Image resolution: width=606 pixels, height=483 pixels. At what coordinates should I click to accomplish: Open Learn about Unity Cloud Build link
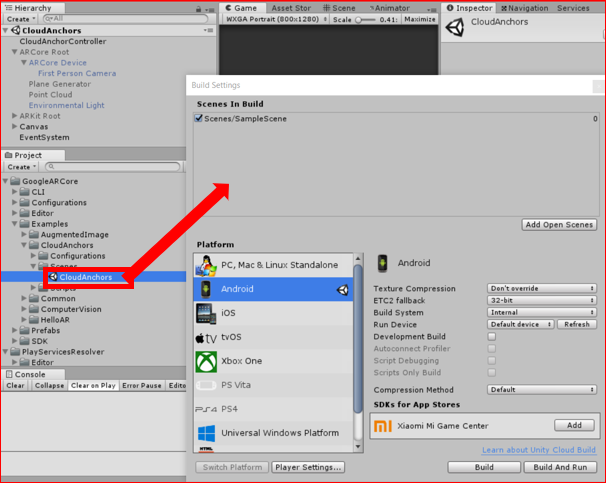(x=539, y=450)
